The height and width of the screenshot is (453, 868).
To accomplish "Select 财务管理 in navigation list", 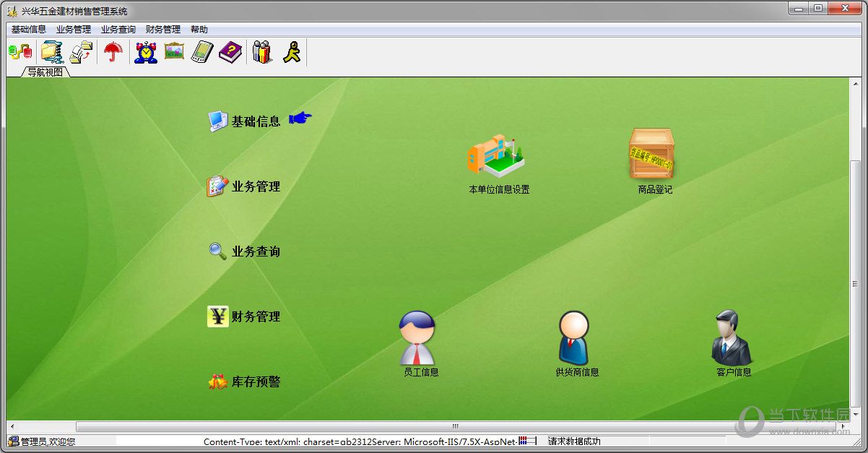I will 256,316.
